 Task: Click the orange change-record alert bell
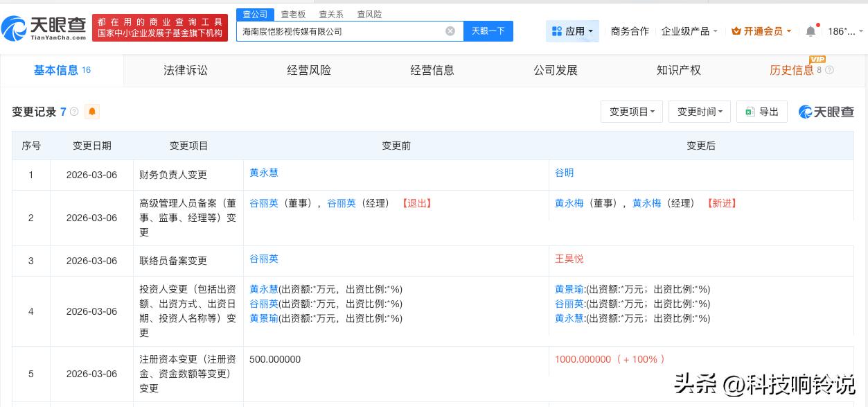click(x=91, y=112)
